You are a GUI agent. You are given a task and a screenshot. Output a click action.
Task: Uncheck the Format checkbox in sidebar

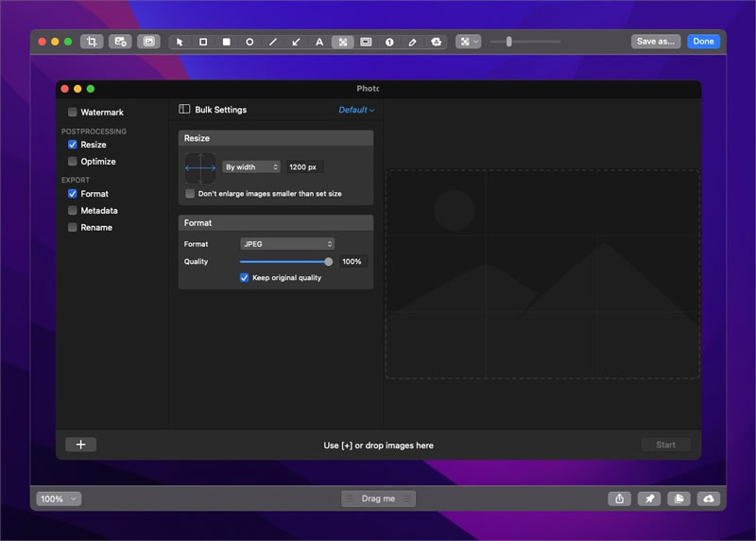(73, 194)
